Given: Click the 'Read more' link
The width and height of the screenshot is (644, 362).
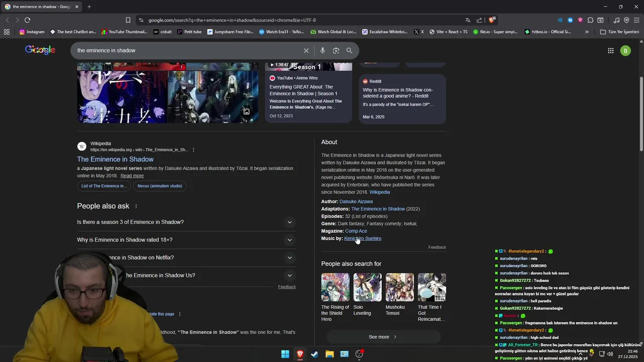Looking at the screenshot, I should pos(132,176).
